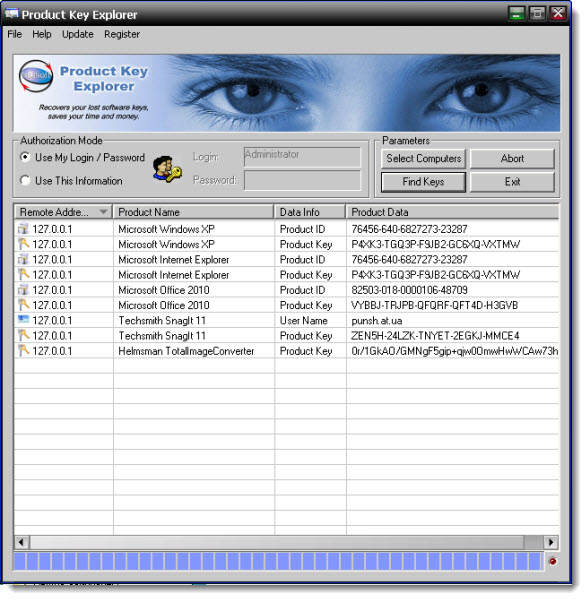The width and height of the screenshot is (587, 600).
Task: Click the red status indicator beside progress bar
Action: (x=552, y=561)
